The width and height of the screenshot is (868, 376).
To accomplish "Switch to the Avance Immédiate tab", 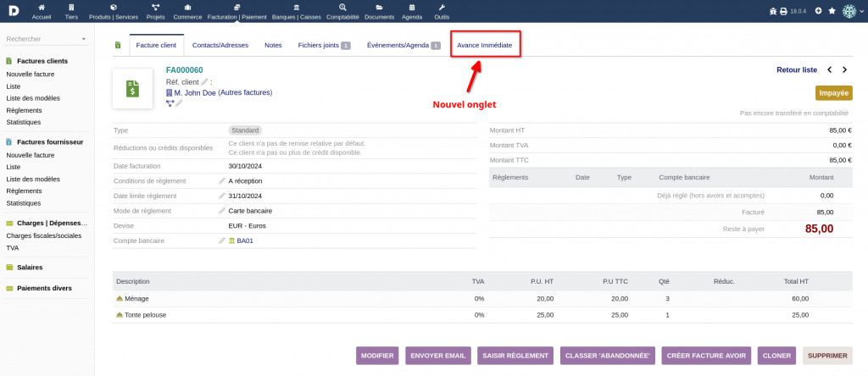I will pos(484,45).
